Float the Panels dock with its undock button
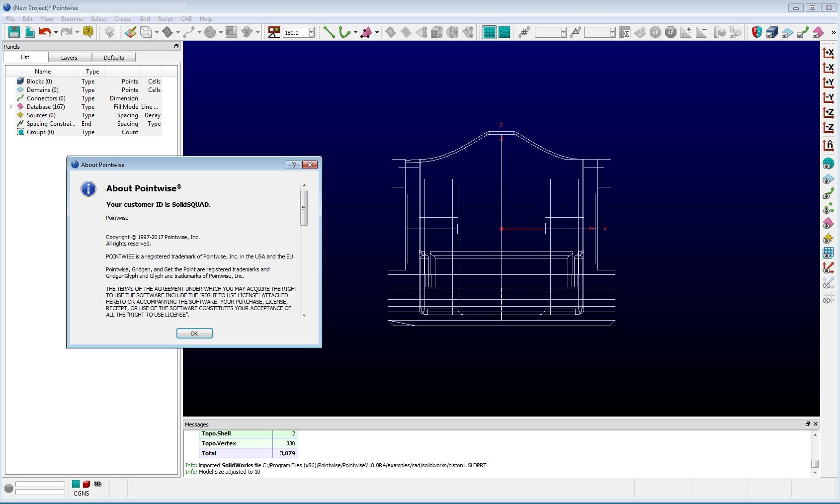The width and height of the screenshot is (840, 504). coord(176,46)
